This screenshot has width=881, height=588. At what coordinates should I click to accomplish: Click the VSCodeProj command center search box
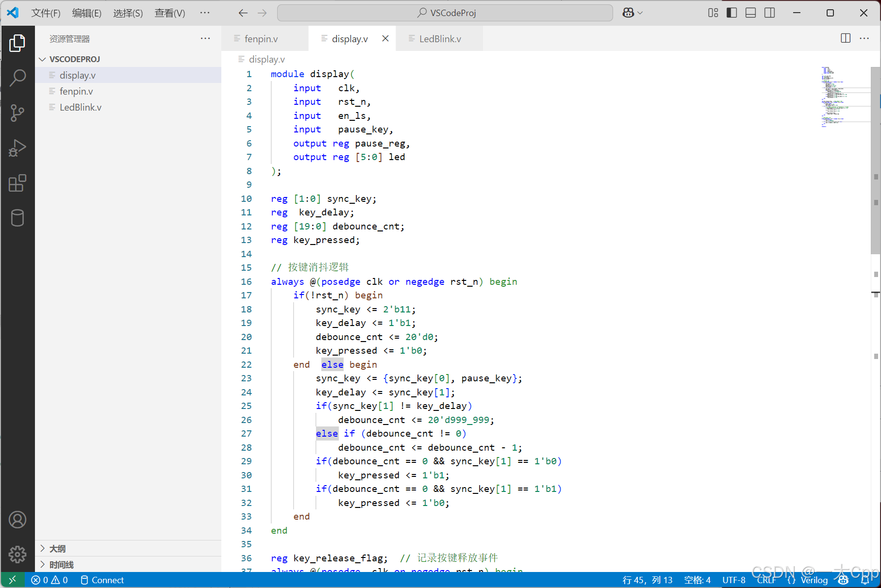(445, 13)
